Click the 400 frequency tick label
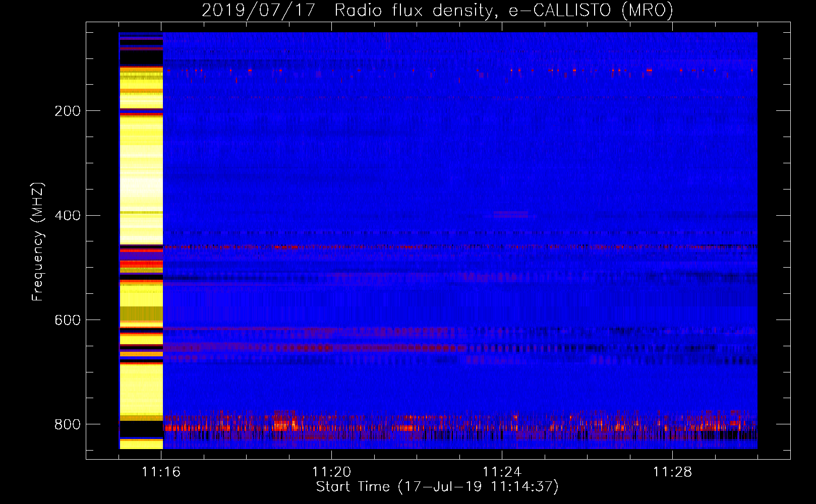Screen dimensions: 816x504 (x=68, y=216)
